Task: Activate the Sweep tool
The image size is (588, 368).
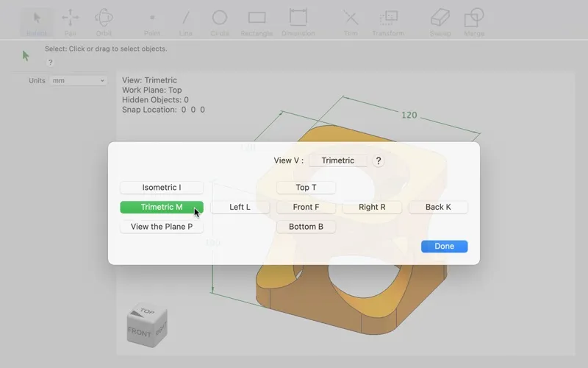Action: pyautogui.click(x=440, y=24)
